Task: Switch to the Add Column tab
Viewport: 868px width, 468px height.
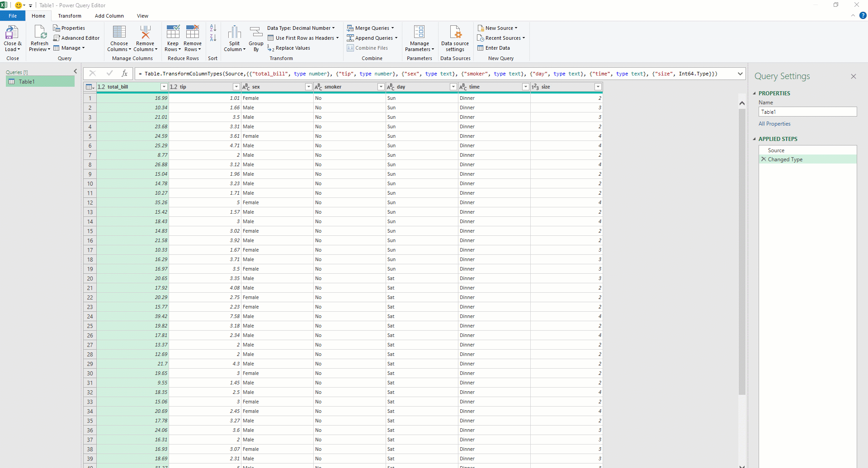Action: click(109, 16)
